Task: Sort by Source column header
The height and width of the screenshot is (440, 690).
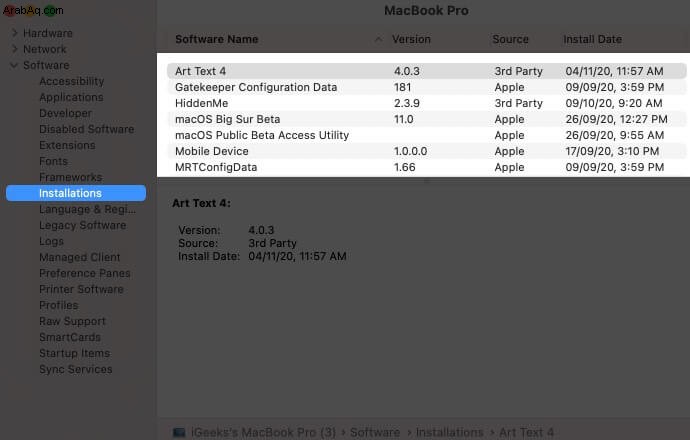Action: tap(510, 39)
